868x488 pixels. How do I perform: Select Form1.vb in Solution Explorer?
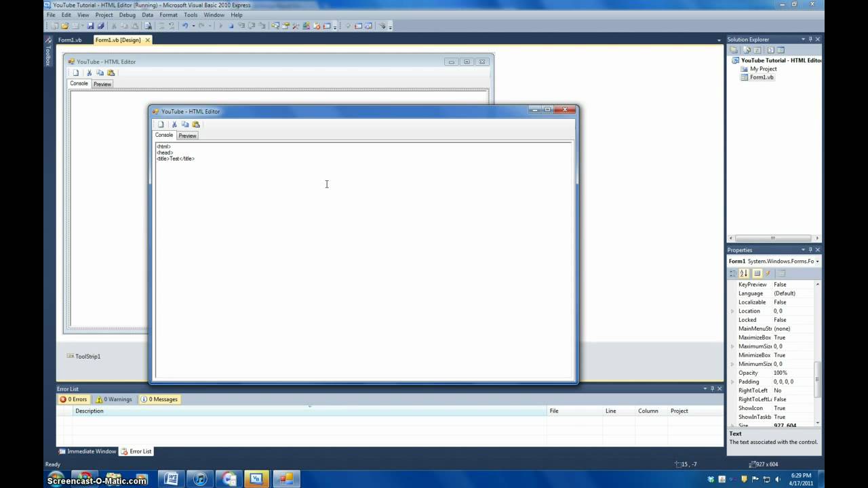[x=762, y=77]
